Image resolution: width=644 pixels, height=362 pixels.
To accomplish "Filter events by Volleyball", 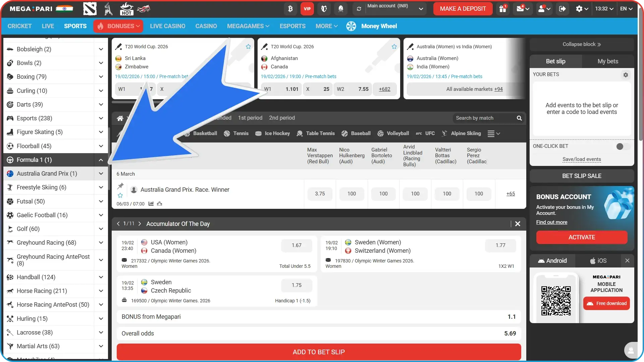I will pos(393,133).
